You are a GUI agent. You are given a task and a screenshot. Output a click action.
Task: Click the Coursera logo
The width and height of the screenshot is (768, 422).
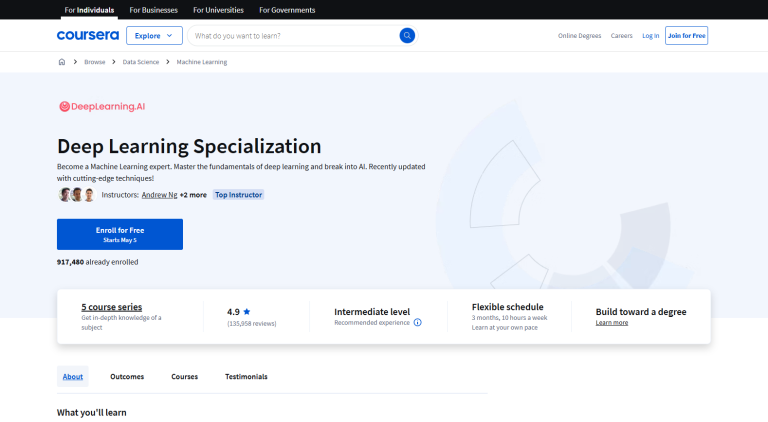pyautogui.click(x=88, y=35)
